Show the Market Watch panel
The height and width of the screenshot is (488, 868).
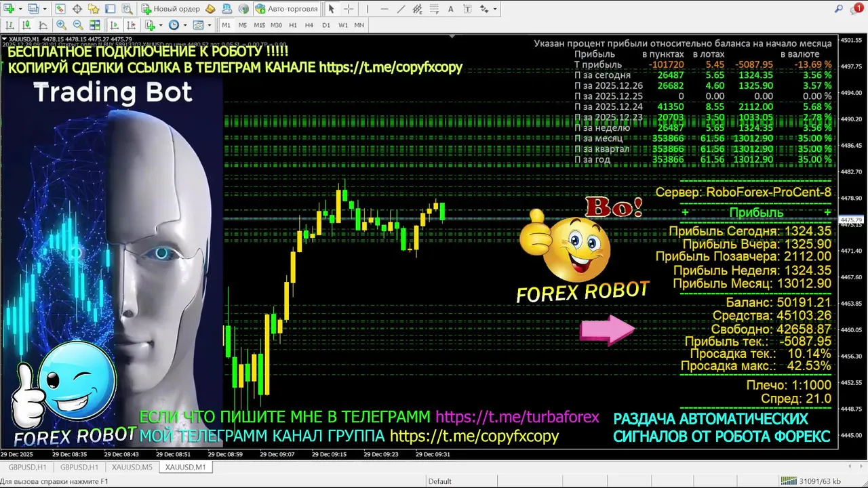[x=60, y=9]
